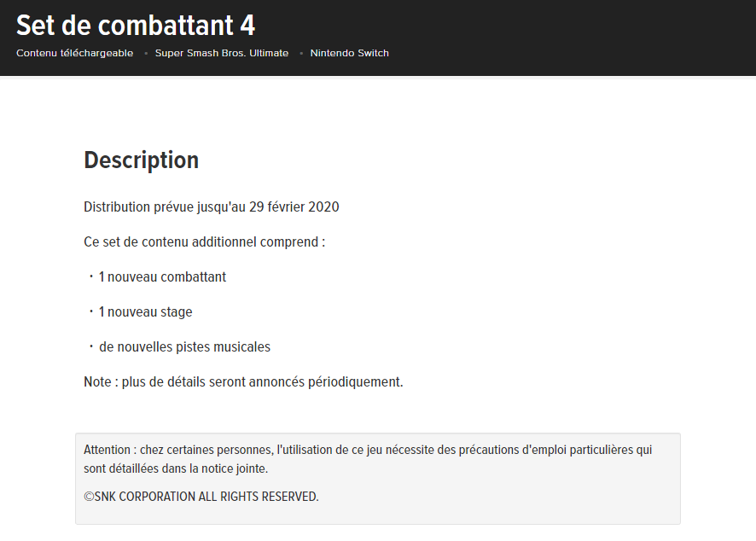Click the "1 nouveau stage" list item
This screenshot has width=756, height=541.
coord(145,311)
